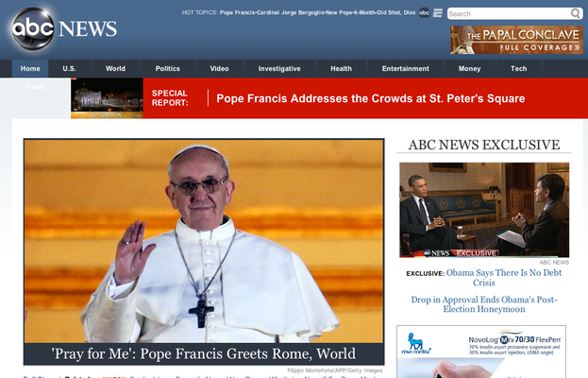The image size is (588, 378).
Task: Open the Money section
Action: pyautogui.click(x=469, y=69)
